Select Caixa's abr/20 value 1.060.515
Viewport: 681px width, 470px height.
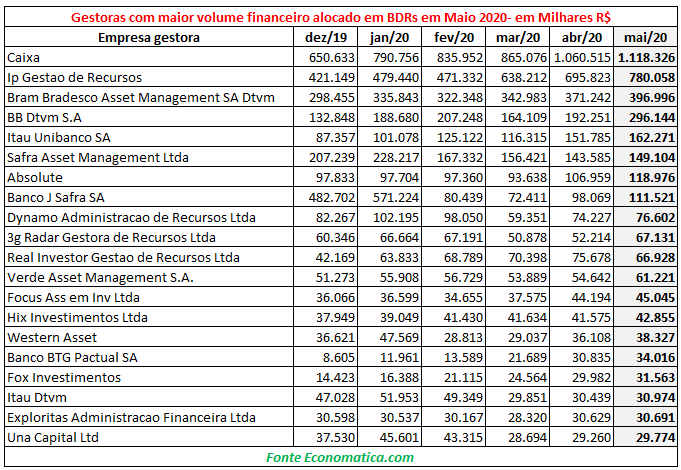tap(582, 57)
